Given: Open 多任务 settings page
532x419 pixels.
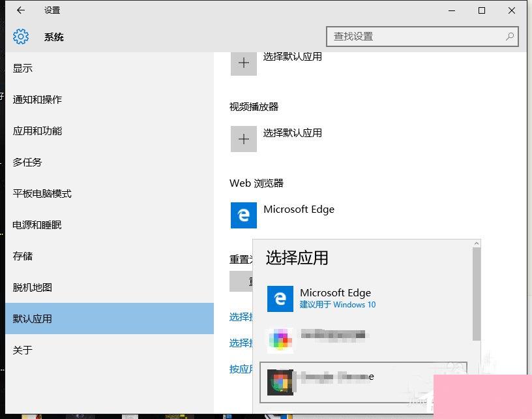Looking at the screenshot, I should point(110,162).
